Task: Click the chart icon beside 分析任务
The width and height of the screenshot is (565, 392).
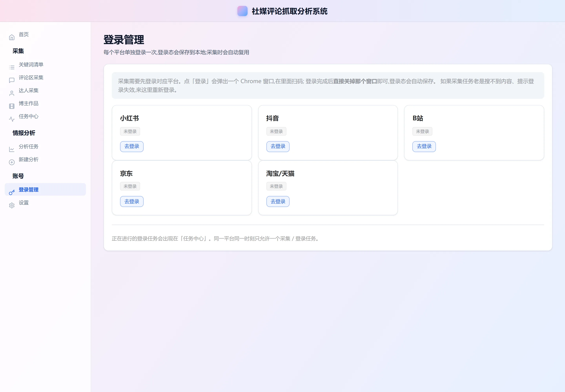Action: click(x=12, y=149)
